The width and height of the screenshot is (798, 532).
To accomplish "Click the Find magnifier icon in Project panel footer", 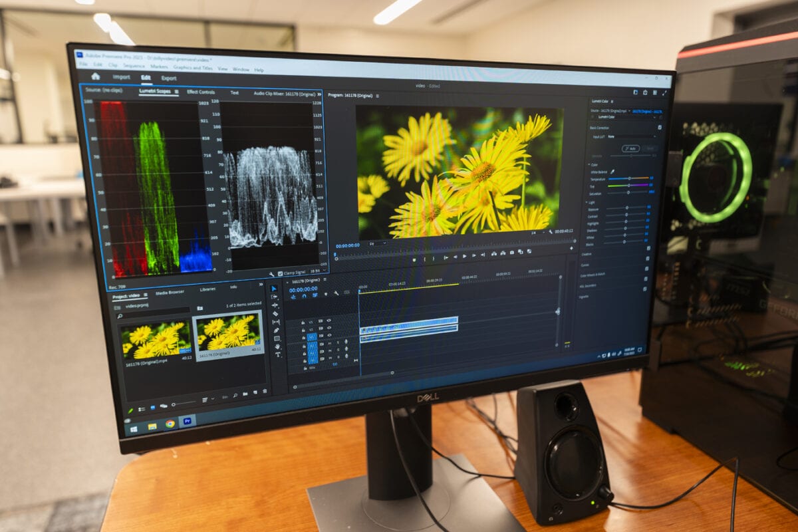I will coord(235,395).
